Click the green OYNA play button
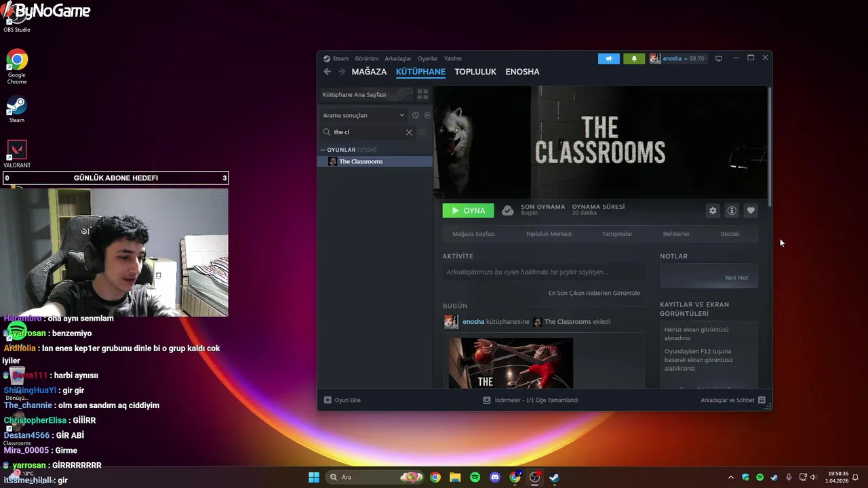 click(468, 211)
